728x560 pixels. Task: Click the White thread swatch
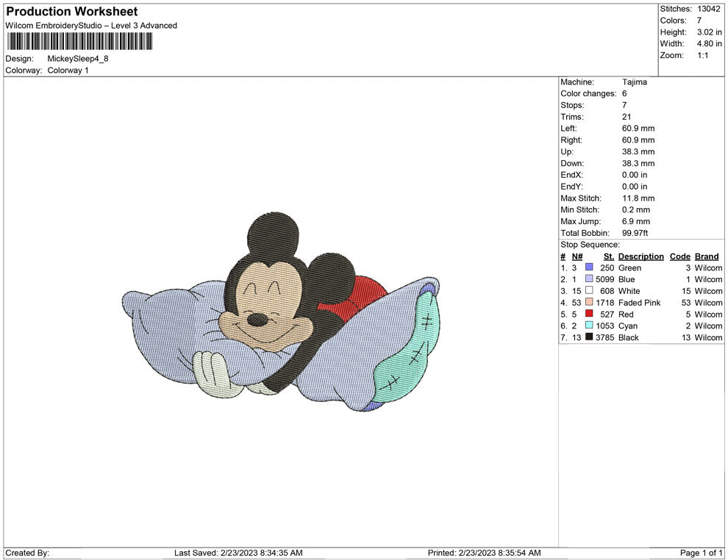pyautogui.click(x=588, y=291)
